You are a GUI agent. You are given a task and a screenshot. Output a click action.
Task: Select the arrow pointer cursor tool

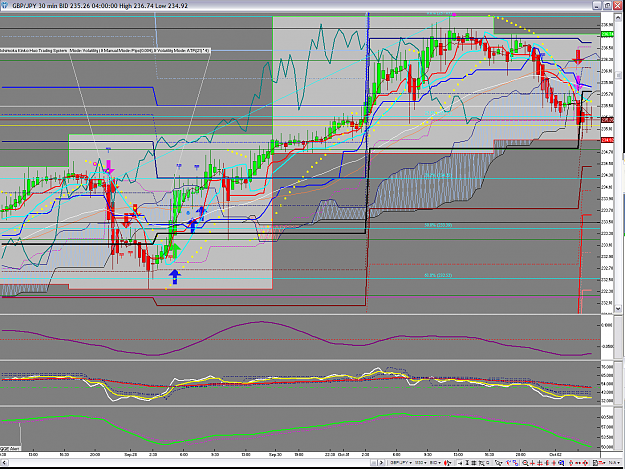[x=498, y=463]
